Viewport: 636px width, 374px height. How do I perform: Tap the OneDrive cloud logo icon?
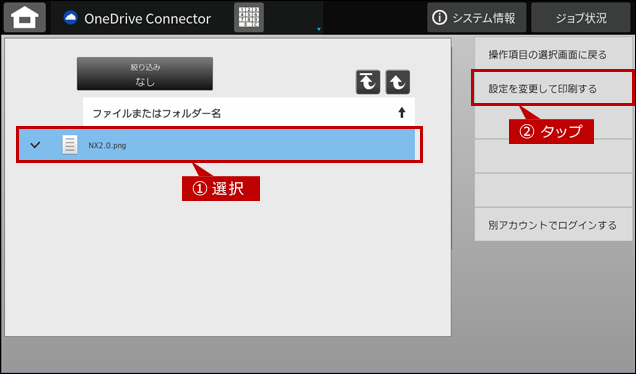pyautogui.click(x=71, y=18)
